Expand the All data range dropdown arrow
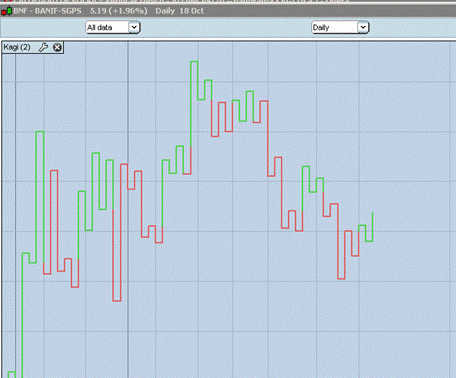This screenshot has width=456, height=378. (x=134, y=27)
